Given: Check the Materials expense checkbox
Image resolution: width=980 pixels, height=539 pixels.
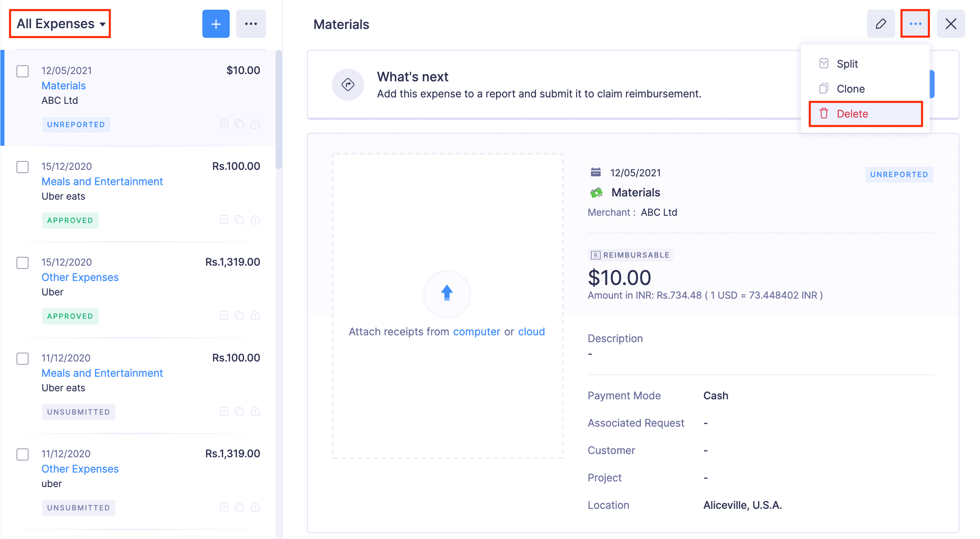Looking at the screenshot, I should click(x=23, y=71).
